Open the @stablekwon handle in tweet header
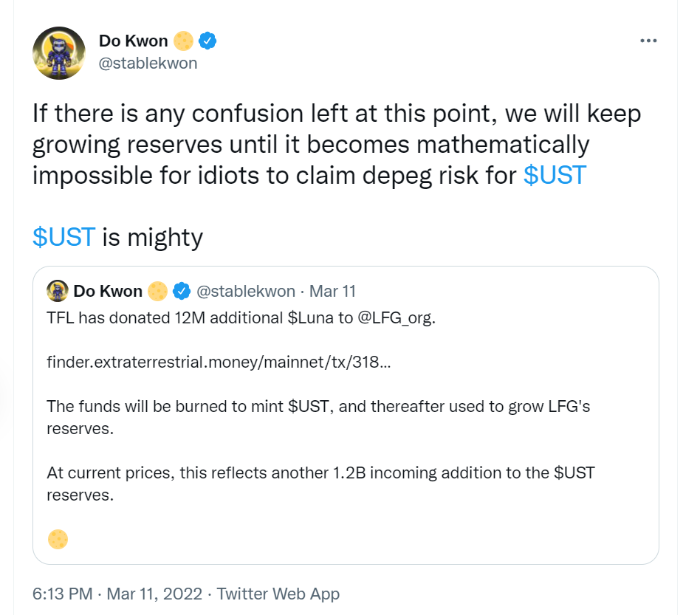 click(148, 63)
